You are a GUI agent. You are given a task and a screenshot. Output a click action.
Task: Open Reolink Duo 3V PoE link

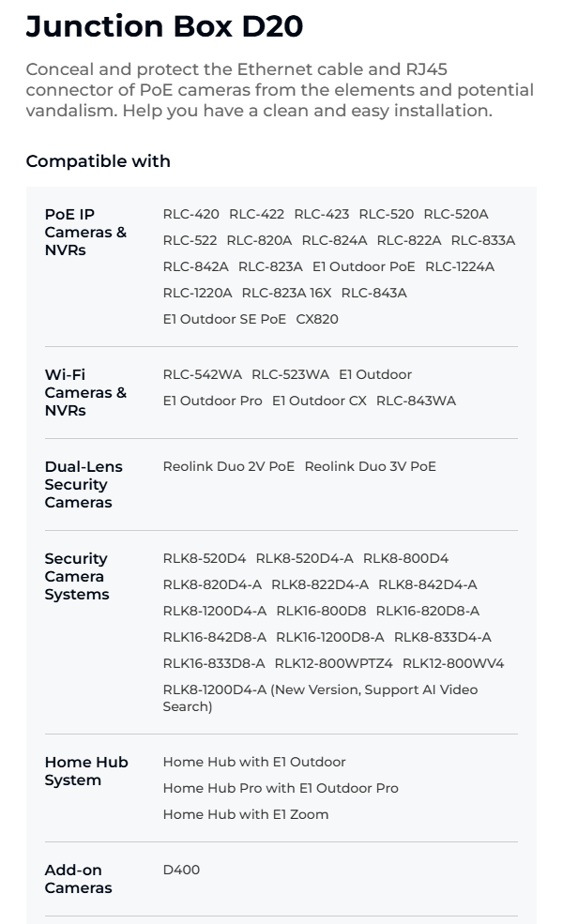[x=371, y=466]
